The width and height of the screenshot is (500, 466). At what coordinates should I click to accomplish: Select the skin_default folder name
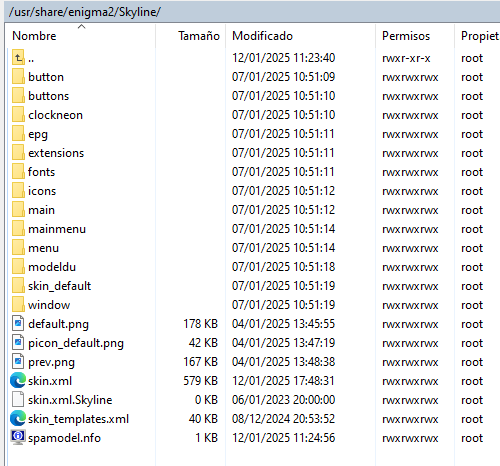click(59, 286)
